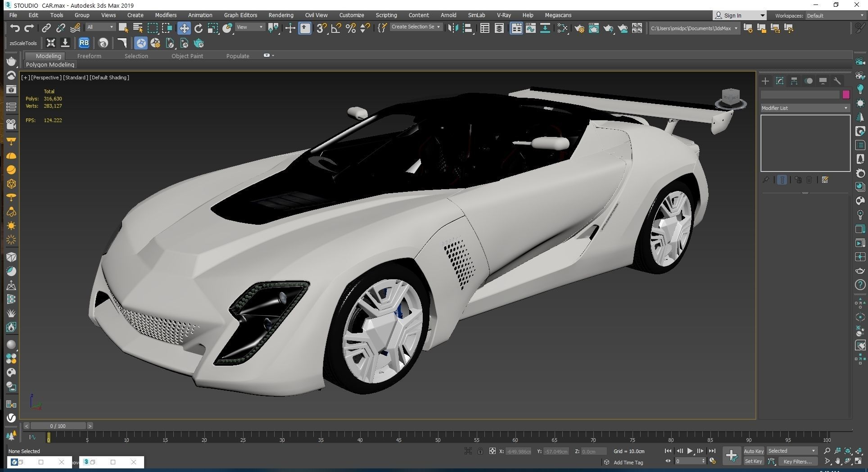Click the Set Key button
Viewport: 868px width, 472px height.
point(753,461)
